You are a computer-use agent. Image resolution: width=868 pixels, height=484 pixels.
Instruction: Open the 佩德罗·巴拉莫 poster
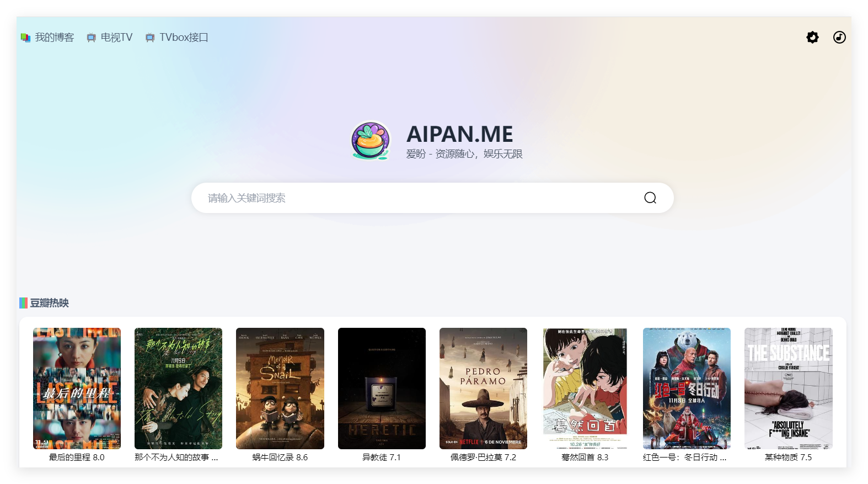pos(483,389)
